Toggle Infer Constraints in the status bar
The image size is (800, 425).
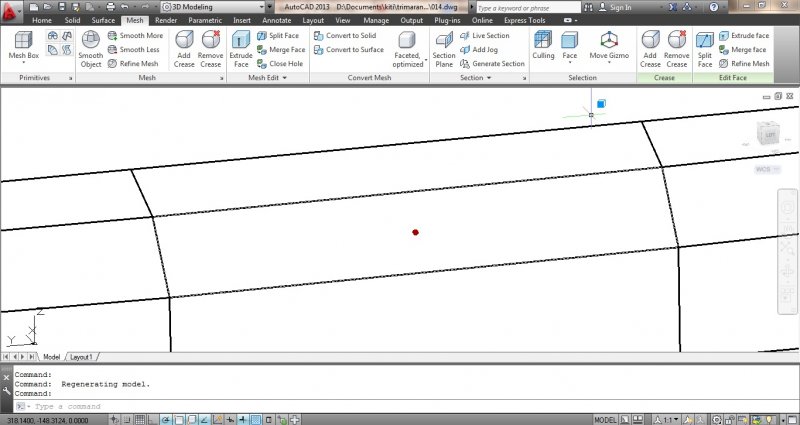(114, 420)
